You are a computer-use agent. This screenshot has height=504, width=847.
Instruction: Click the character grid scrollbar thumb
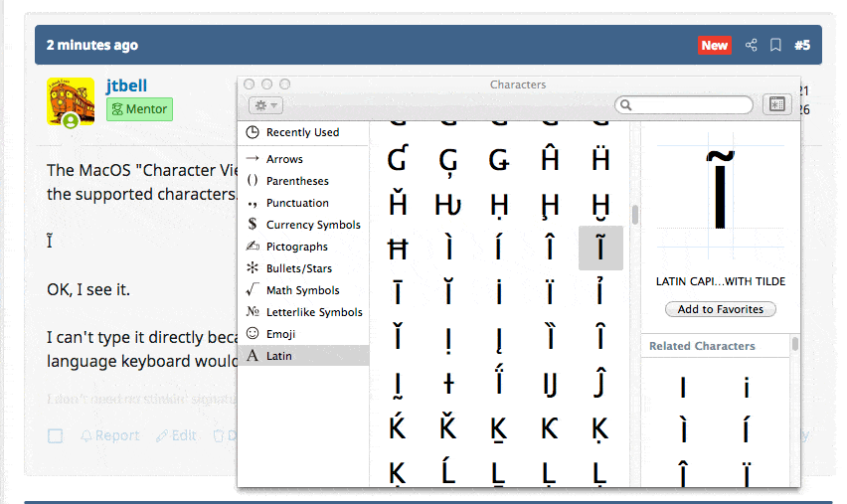coord(634,216)
